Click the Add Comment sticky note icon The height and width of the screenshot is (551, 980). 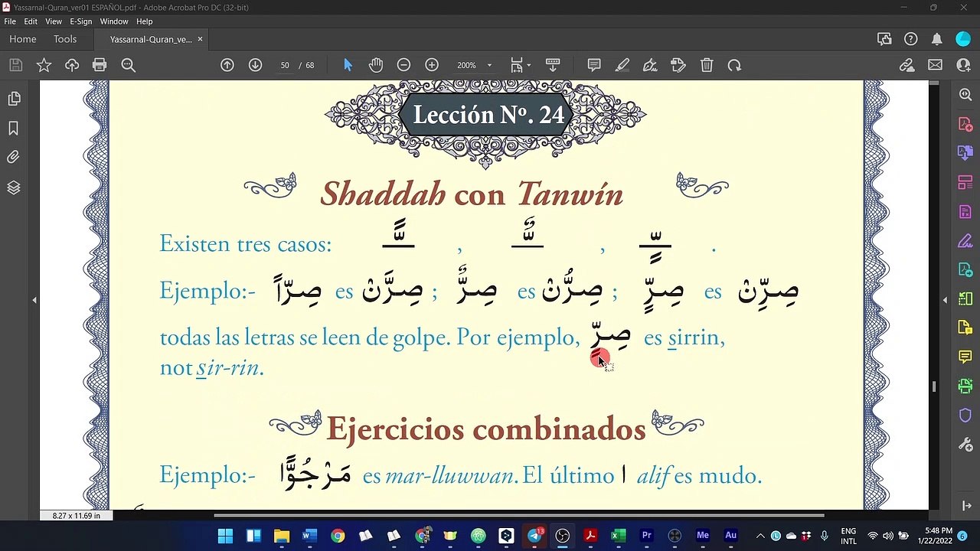coord(594,65)
